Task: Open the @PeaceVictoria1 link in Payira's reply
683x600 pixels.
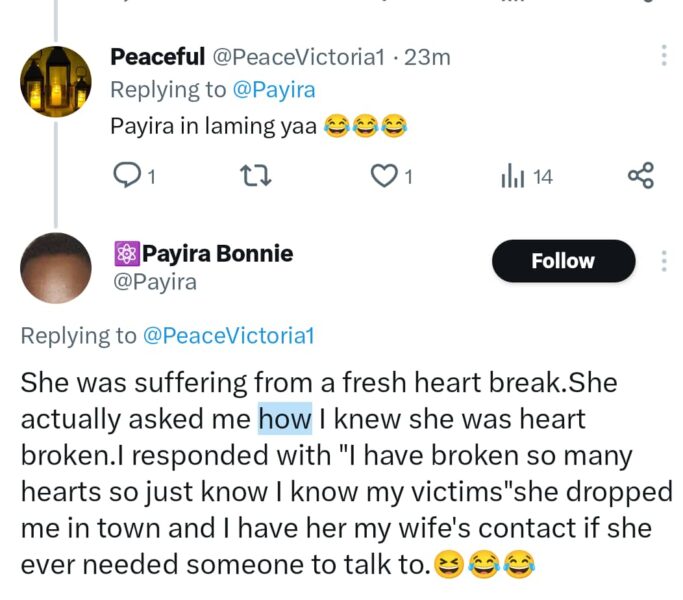Action: 230,337
